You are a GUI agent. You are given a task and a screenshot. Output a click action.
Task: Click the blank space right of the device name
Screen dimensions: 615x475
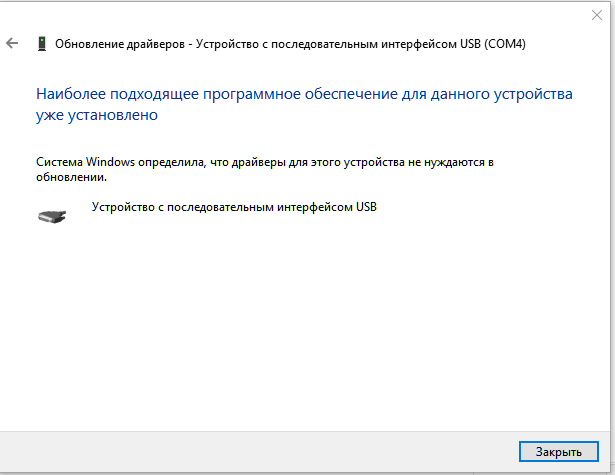click(480, 207)
